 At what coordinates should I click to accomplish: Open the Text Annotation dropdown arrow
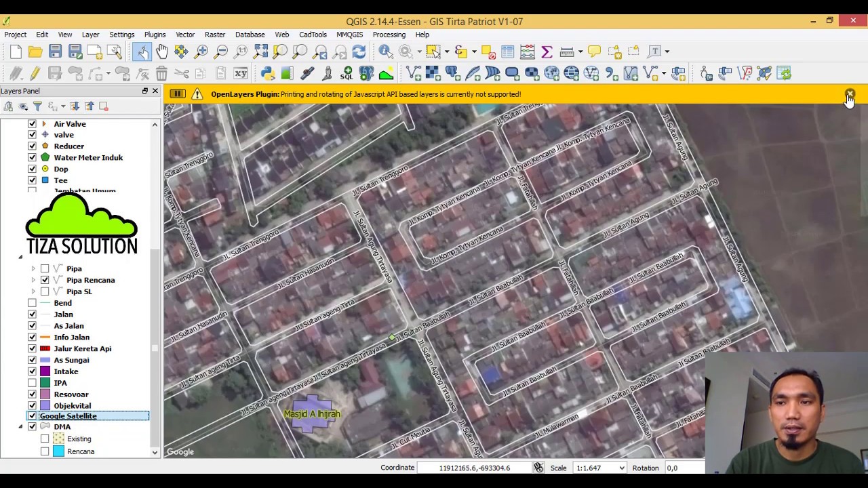[667, 52]
